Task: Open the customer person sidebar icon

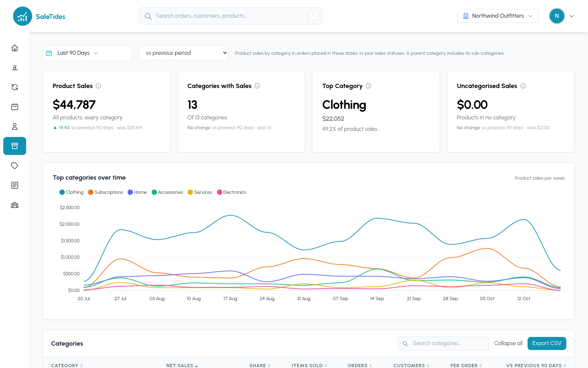Action: click(x=15, y=126)
